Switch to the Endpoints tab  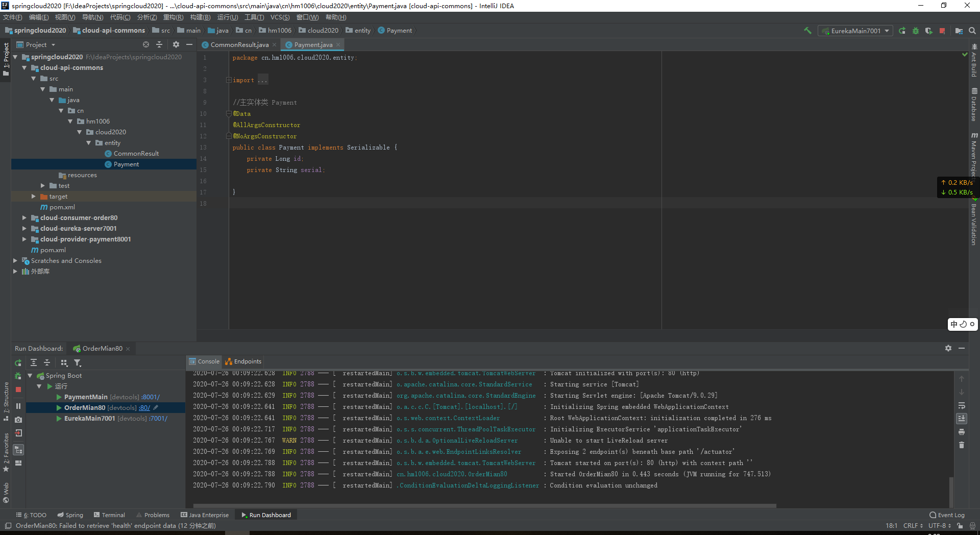coord(243,361)
